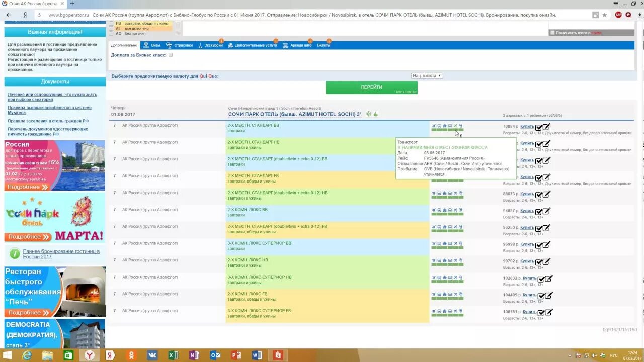
Task: Click 'СОЧИ ПАРК ОТЕЛЬ' hotel name link
Action: (295, 114)
